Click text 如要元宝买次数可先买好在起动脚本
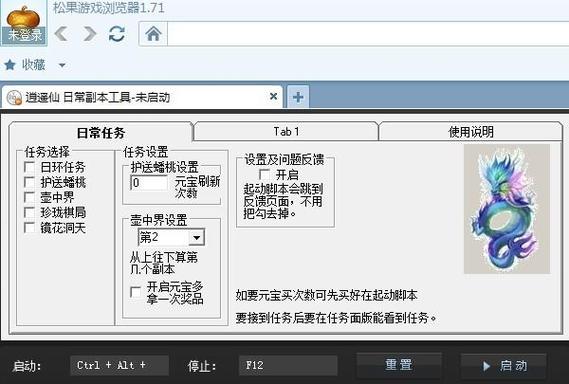The width and height of the screenshot is (569, 384). pos(327,295)
